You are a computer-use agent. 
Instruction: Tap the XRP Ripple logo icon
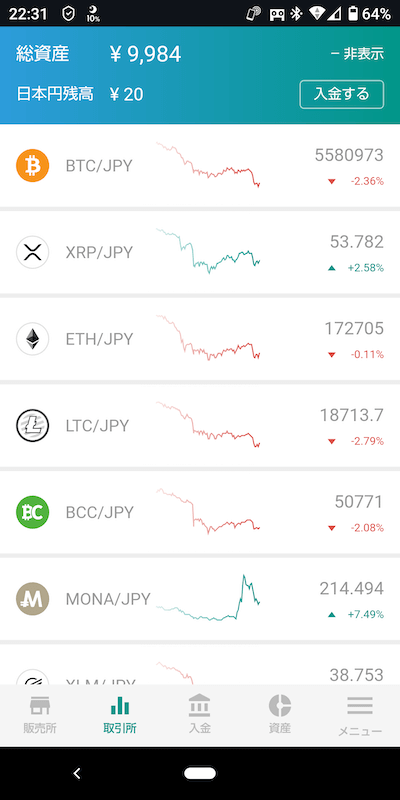[x=33, y=252]
